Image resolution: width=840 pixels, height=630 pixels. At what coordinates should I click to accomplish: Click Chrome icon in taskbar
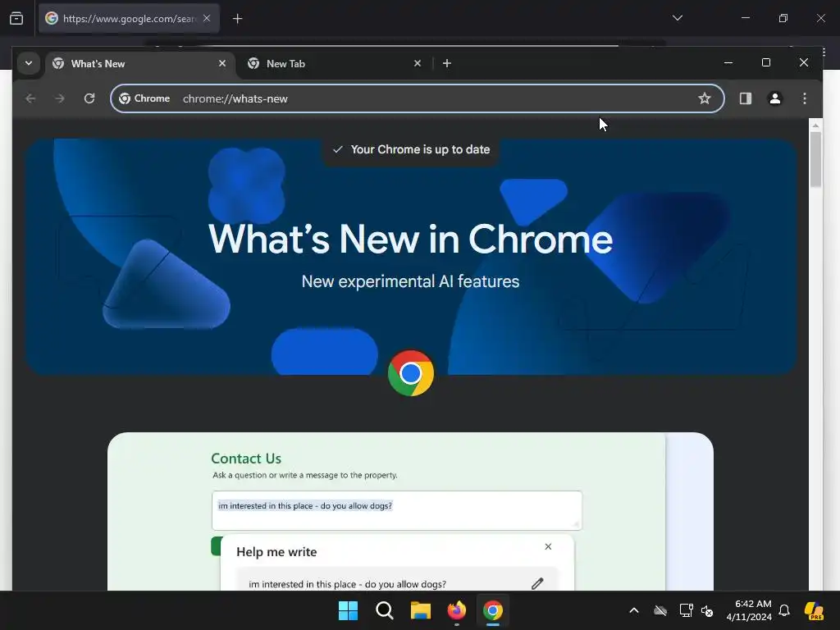(x=493, y=610)
